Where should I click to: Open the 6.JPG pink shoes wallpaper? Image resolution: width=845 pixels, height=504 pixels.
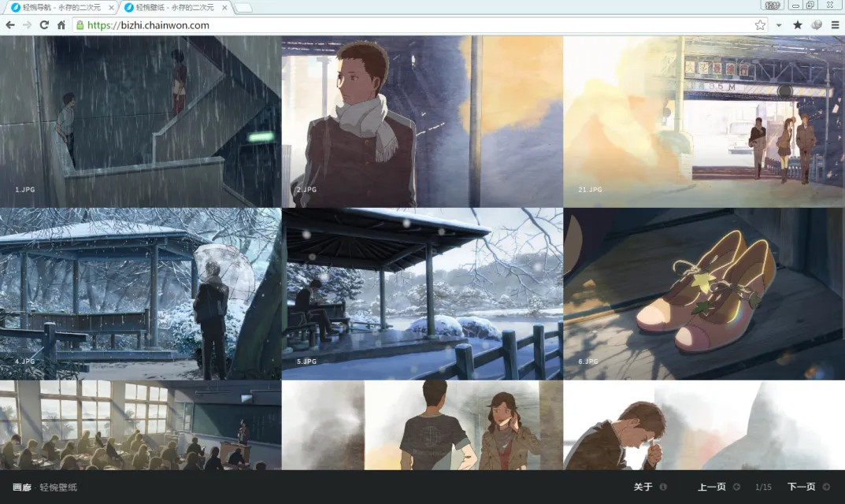tap(704, 294)
